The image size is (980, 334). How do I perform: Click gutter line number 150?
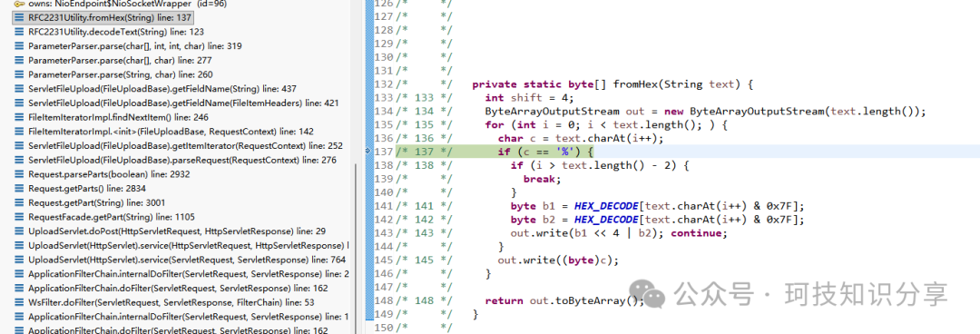pos(383,328)
